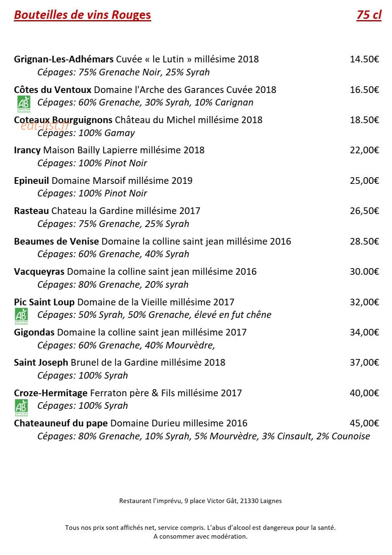Click the Saint Joseph Brunel de la Gardine line

[120, 362]
